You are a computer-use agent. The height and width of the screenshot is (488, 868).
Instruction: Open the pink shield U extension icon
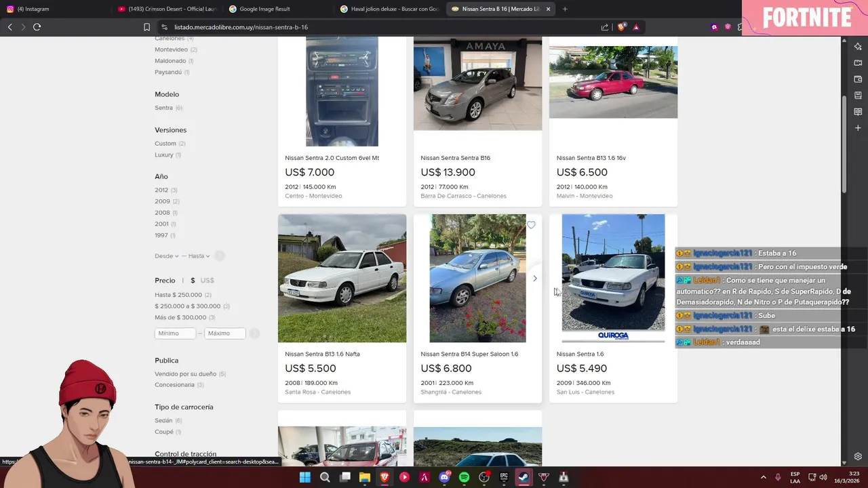point(728,27)
